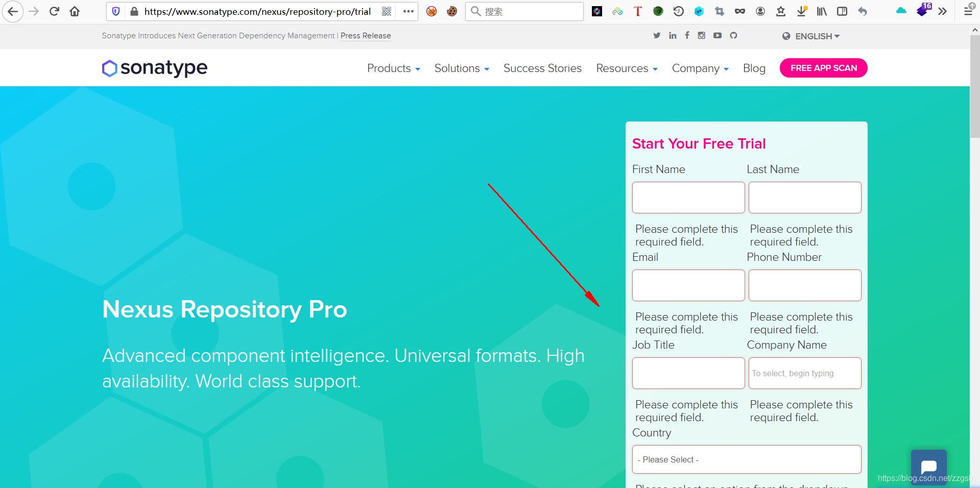
Task: Focus the Email field
Action: tap(688, 285)
